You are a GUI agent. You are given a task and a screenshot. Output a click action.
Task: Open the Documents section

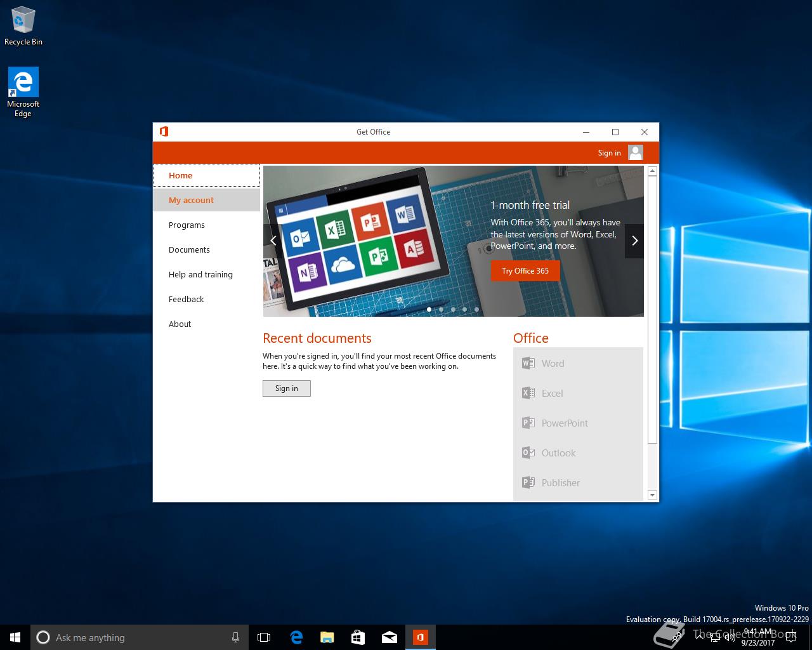tap(206, 249)
